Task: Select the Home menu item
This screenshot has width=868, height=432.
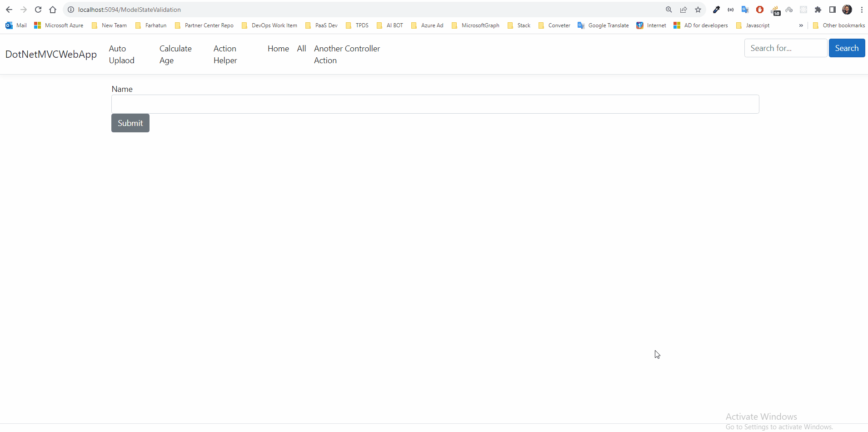Action: click(x=278, y=48)
